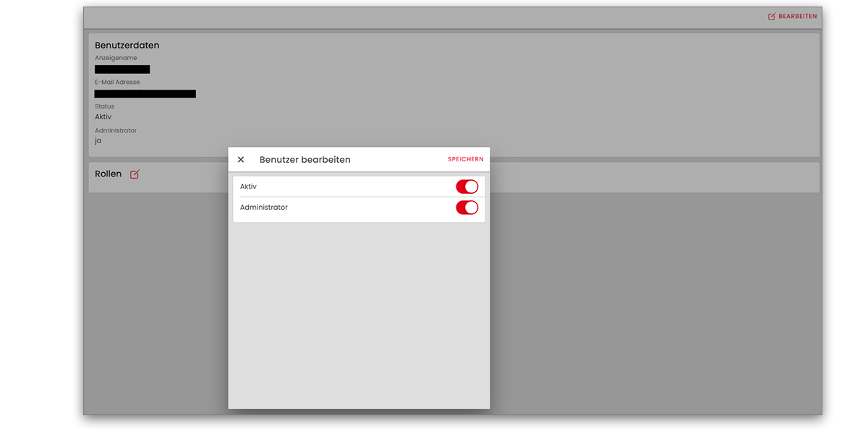The height and width of the screenshot is (434, 868).
Task: Click the Benutzer bearbeiten dialog title
Action: 305,160
